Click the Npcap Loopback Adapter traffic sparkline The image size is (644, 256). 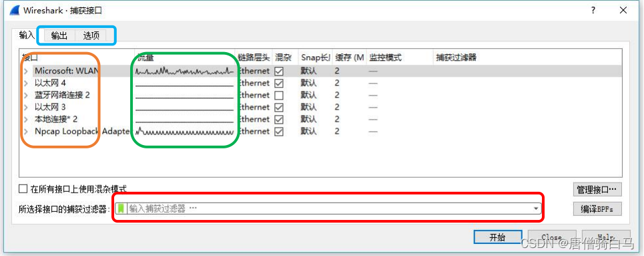coord(184,132)
